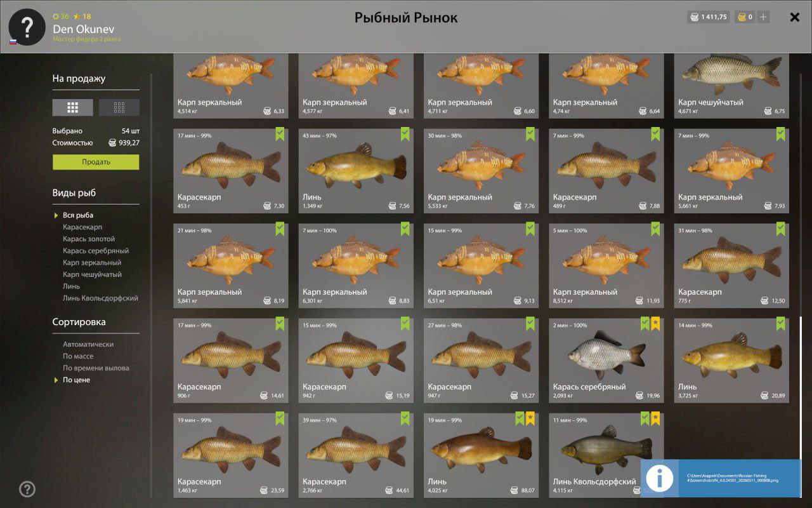Choose Автоматически sorting
The image size is (812, 508).
coord(88,344)
